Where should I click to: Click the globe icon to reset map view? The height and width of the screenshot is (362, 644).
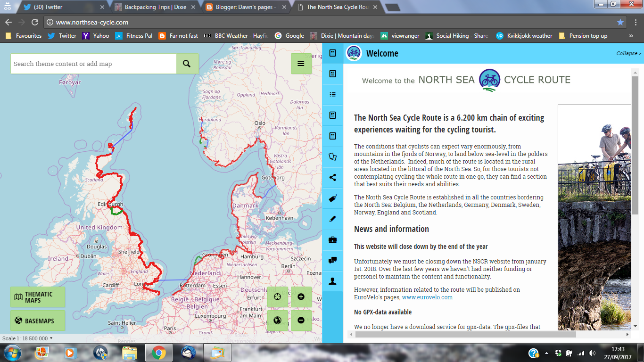(x=278, y=320)
